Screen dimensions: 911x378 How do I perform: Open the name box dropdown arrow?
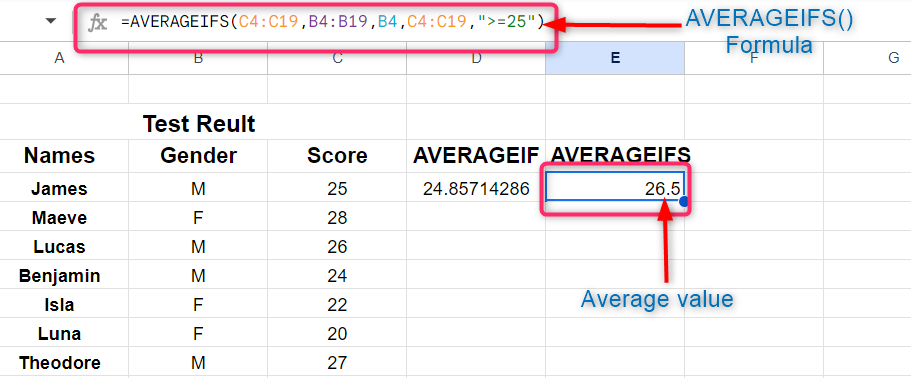point(51,21)
